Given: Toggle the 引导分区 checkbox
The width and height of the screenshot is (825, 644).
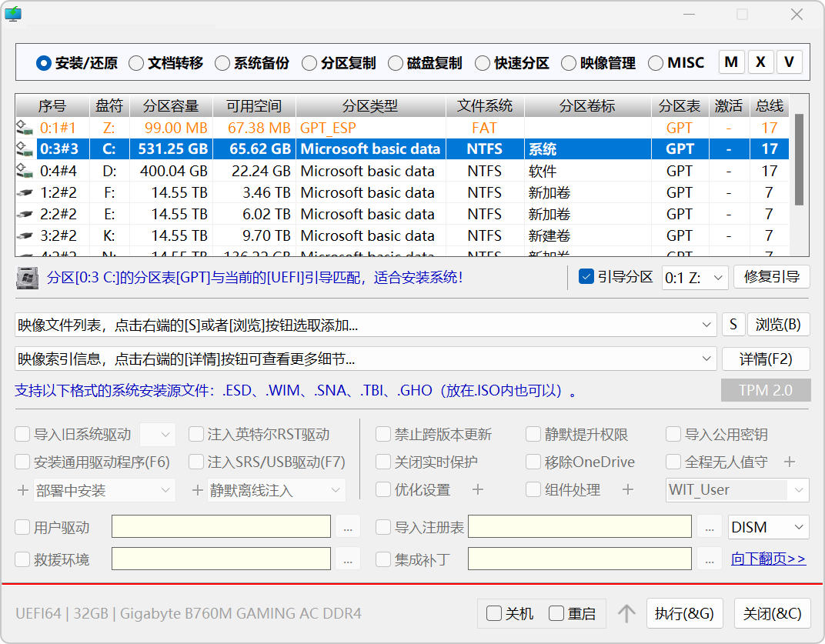Looking at the screenshot, I should 586,277.
